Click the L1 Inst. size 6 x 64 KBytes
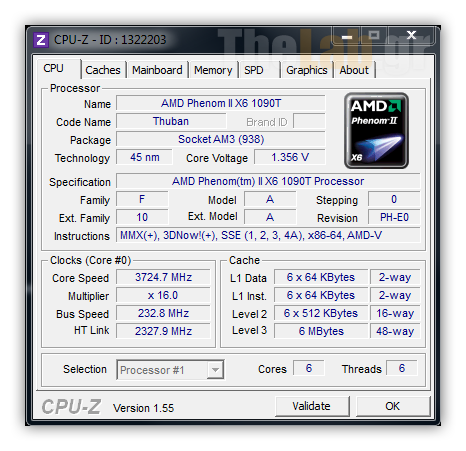The image size is (466, 451). pos(321,295)
